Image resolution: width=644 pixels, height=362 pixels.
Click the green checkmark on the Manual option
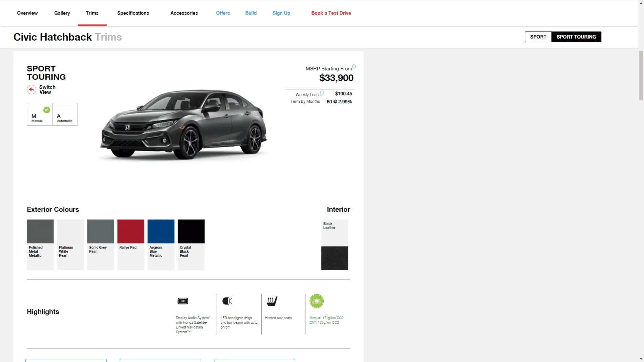(47, 110)
